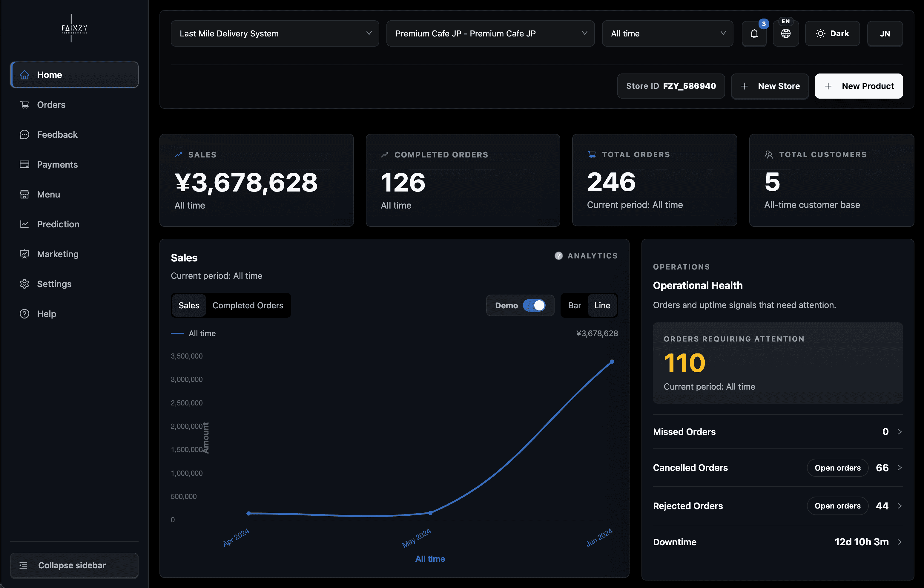Expand the All time period dropdown
Viewport: 924px width, 588px height.
tap(667, 33)
